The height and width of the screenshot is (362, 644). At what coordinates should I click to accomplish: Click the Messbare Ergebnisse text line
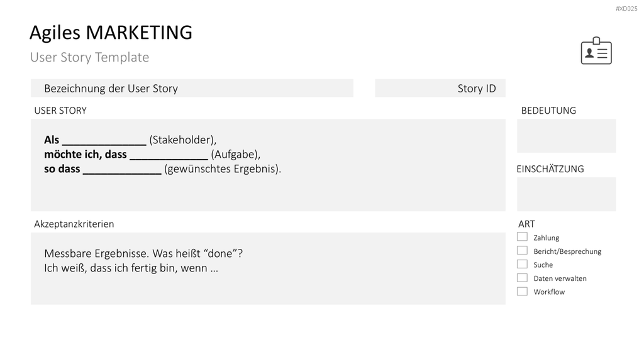tap(143, 253)
